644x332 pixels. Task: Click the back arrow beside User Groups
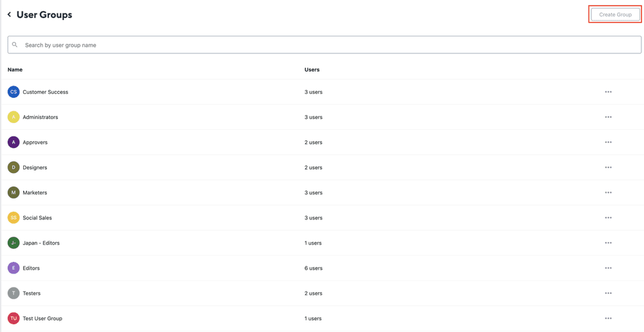(x=9, y=15)
